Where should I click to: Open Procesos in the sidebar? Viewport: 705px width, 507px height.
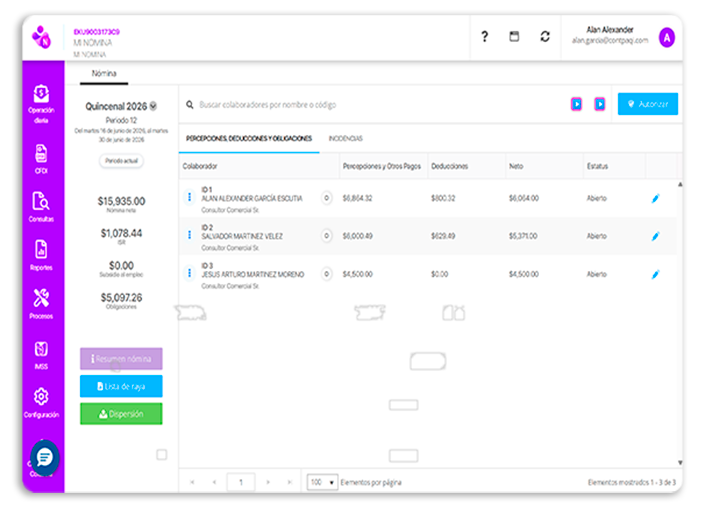(41, 303)
